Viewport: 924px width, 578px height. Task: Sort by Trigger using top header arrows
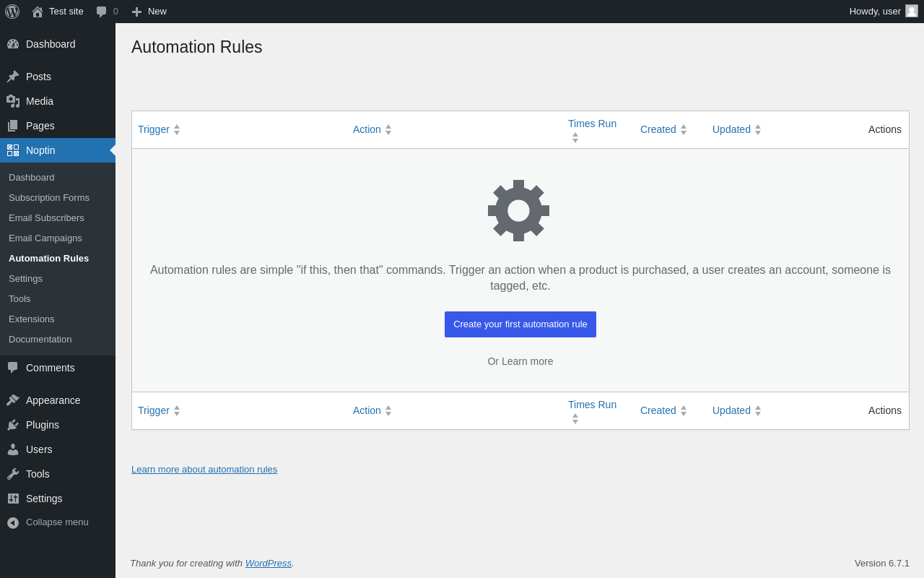pos(177,130)
